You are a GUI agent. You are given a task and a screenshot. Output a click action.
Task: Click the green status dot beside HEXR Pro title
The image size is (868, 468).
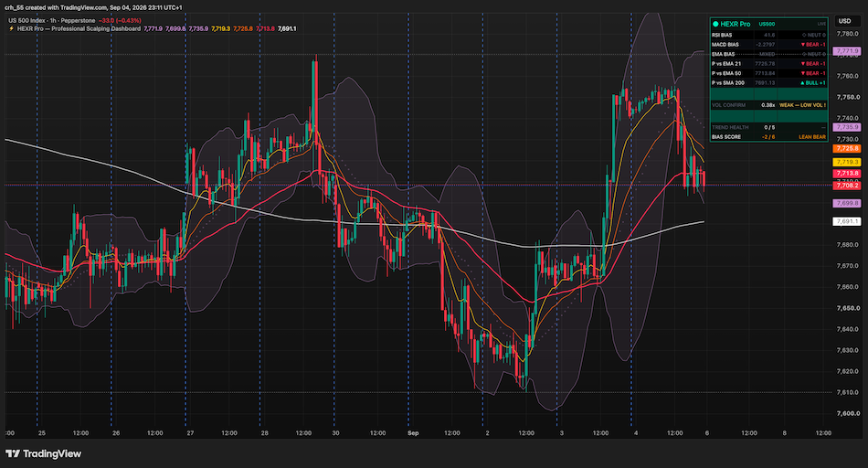(715, 24)
